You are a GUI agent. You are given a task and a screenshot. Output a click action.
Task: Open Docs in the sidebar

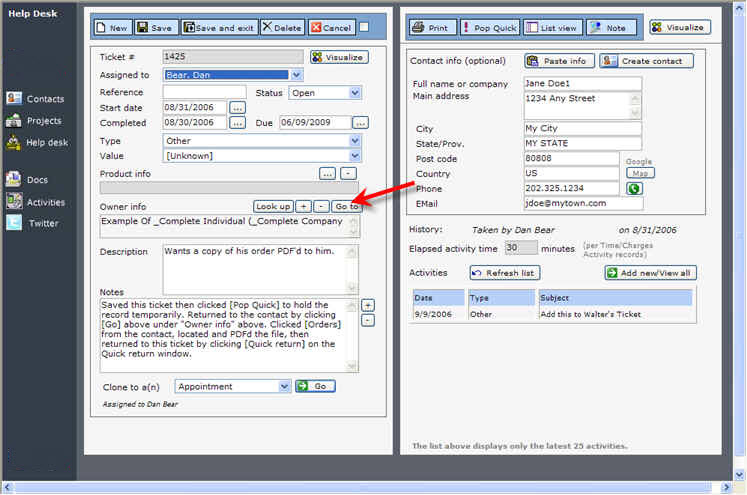click(27, 180)
